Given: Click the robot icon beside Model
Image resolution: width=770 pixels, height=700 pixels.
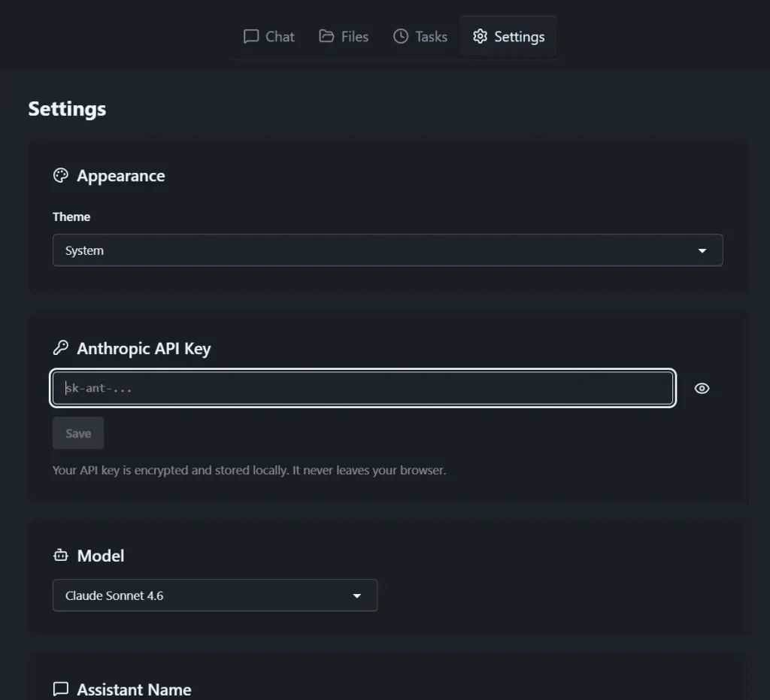Looking at the screenshot, I should [x=60, y=555].
